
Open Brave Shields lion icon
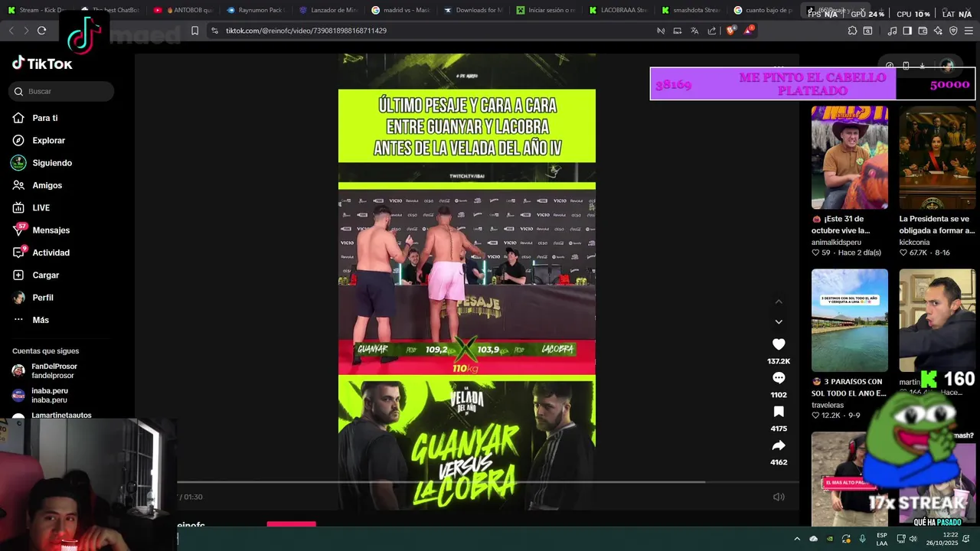coord(730,31)
